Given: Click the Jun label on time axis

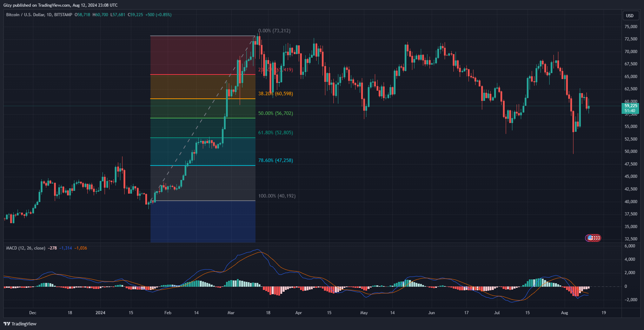Looking at the screenshot, I should tap(431, 313).
